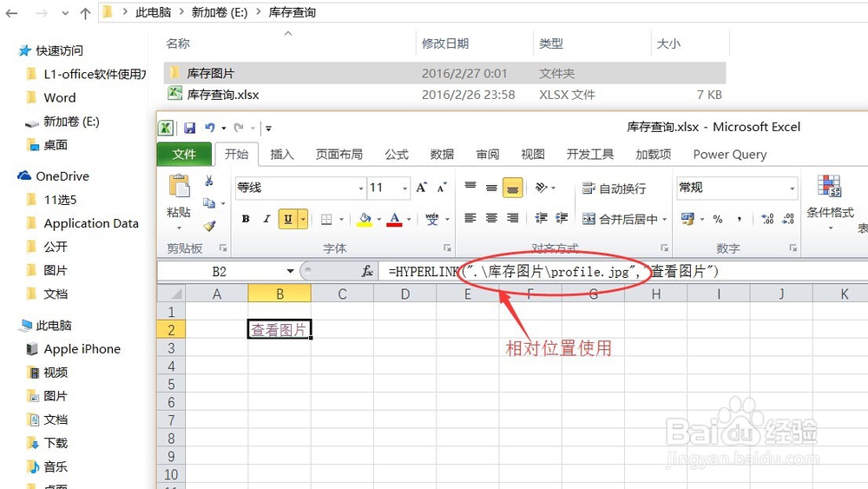This screenshot has width=868, height=489.
Task: Click the Align left icon
Action: click(x=470, y=218)
